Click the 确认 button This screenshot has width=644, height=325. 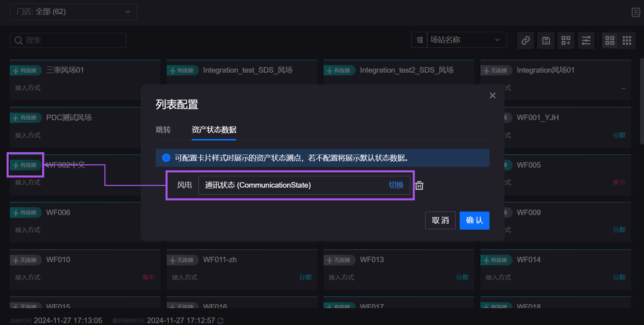point(474,220)
